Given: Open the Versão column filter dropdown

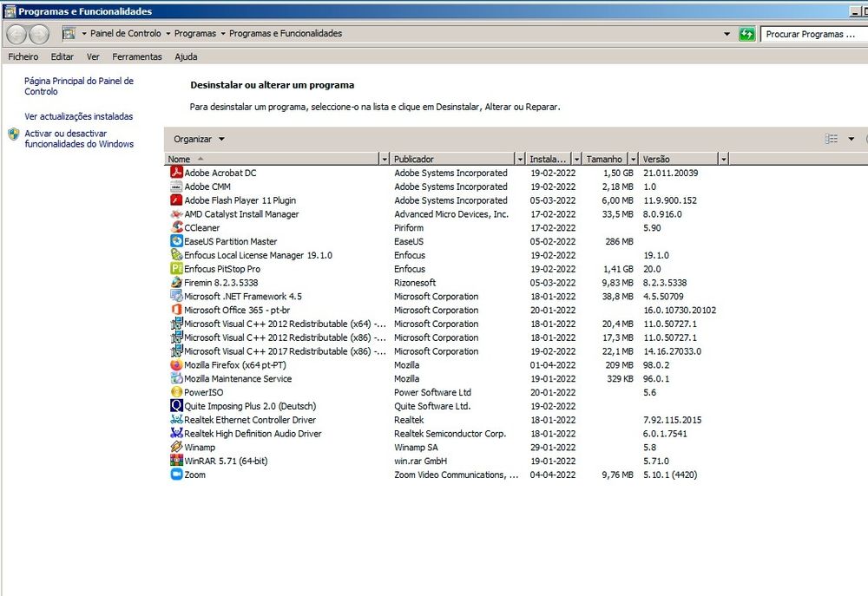Looking at the screenshot, I should (724, 160).
